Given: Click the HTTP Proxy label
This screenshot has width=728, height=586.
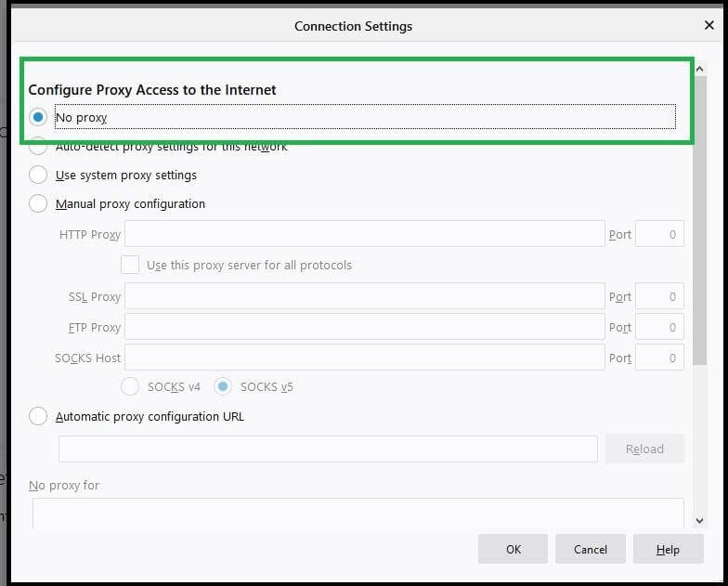Looking at the screenshot, I should coord(90,234).
